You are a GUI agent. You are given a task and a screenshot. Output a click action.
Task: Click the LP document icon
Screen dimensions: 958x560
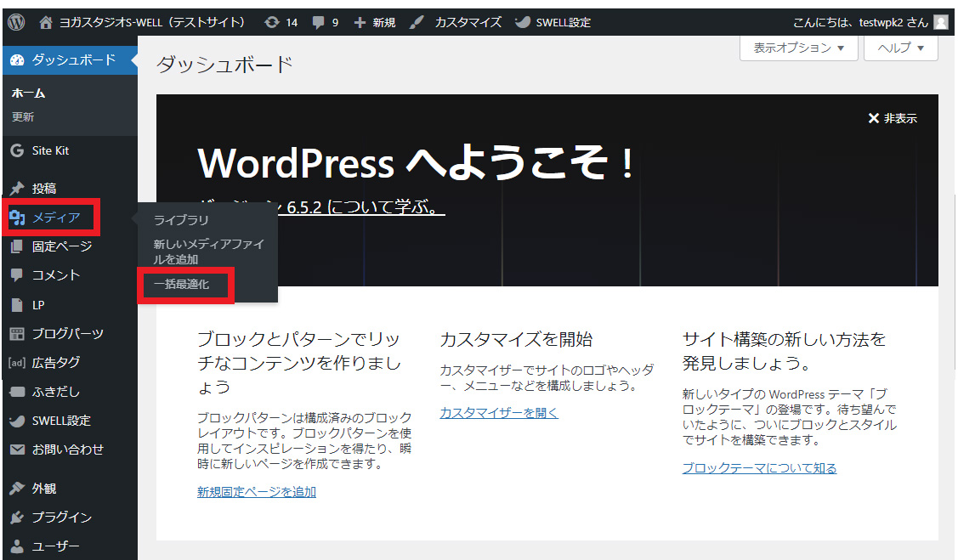pos(17,305)
